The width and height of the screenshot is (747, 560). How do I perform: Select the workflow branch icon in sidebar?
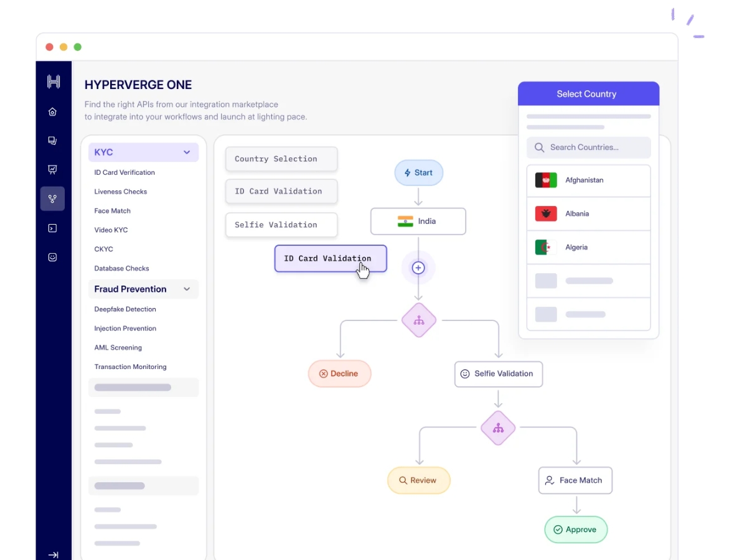pyautogui.click(x=53, y=199)
